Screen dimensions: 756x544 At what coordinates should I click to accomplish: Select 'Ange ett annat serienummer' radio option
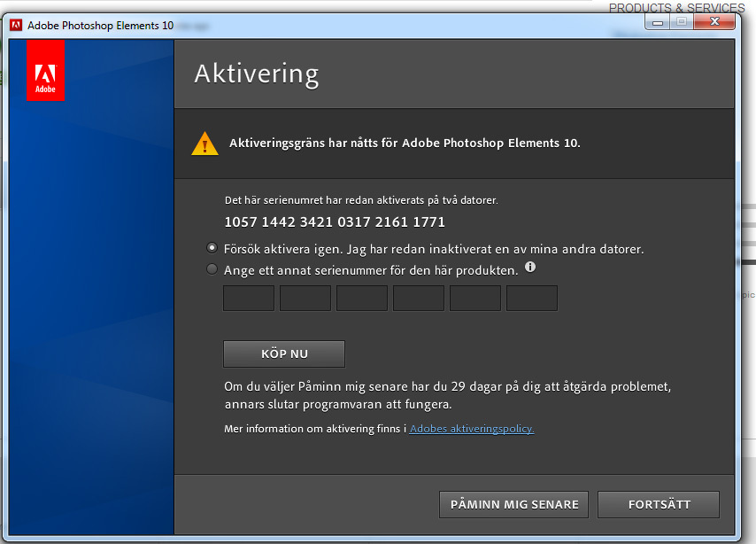212,268
